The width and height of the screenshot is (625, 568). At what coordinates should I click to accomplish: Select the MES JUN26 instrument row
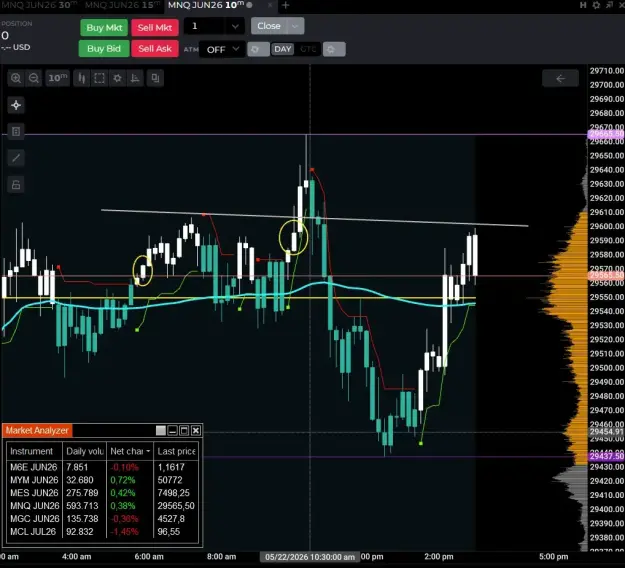click(102, 493)
